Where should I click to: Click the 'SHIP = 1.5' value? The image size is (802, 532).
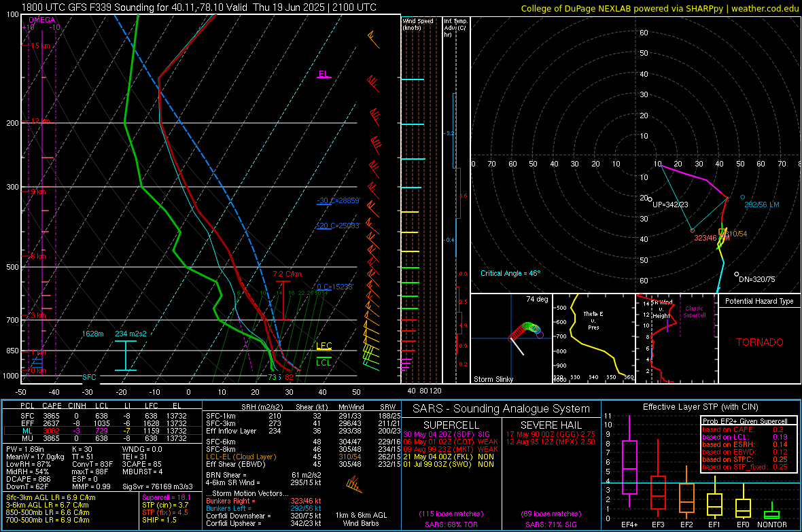[x=159, y=520]
